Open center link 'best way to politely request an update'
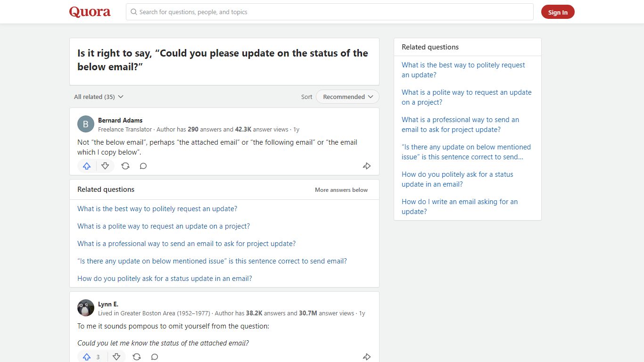 pos(157,209)
